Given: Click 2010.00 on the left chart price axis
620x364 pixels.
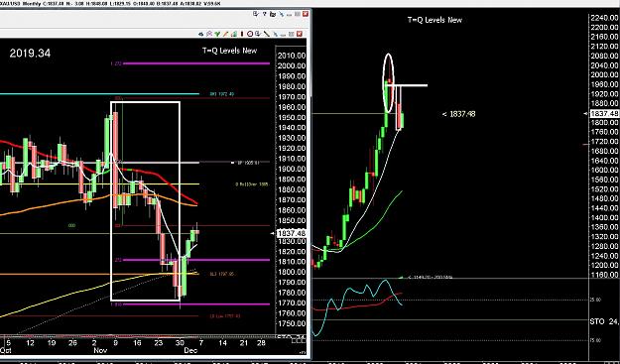Looking at the screenshot, I should (292, 56).
